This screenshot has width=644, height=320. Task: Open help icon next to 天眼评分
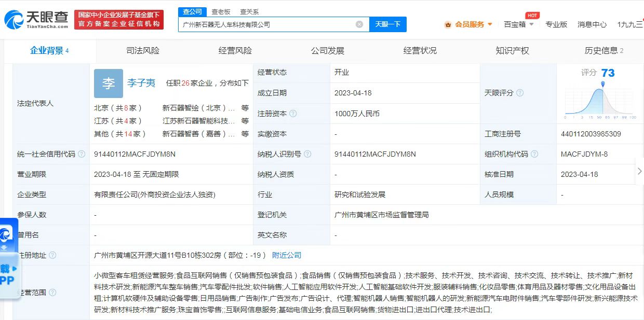[x=520, y=93]
